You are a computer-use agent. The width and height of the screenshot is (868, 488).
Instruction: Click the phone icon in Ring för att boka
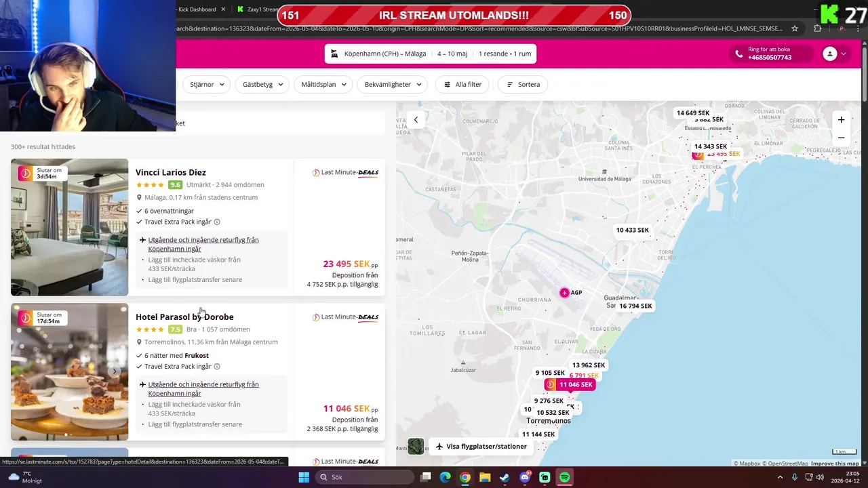click(739, 54)
